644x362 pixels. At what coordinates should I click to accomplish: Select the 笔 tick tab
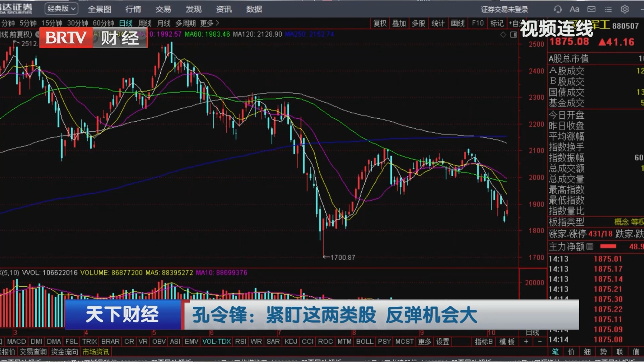click(555, 352)
